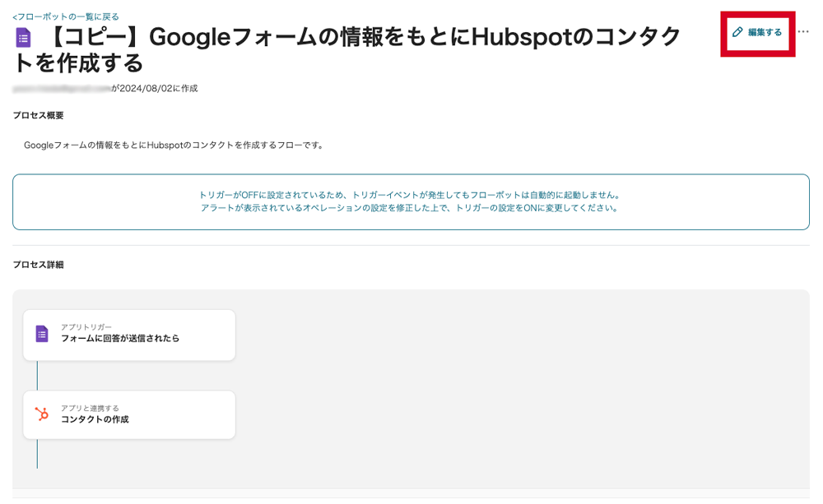823x504 pixels.
Task: Click the flow description text under プロセス概要
Action: pos(174,146)
